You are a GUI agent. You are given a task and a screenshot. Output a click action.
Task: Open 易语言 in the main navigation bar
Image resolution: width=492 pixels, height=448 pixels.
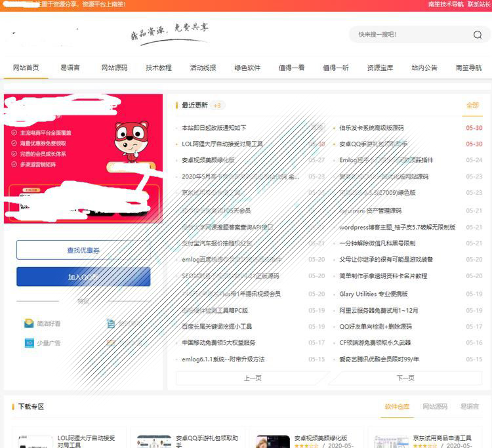point(70,68)
